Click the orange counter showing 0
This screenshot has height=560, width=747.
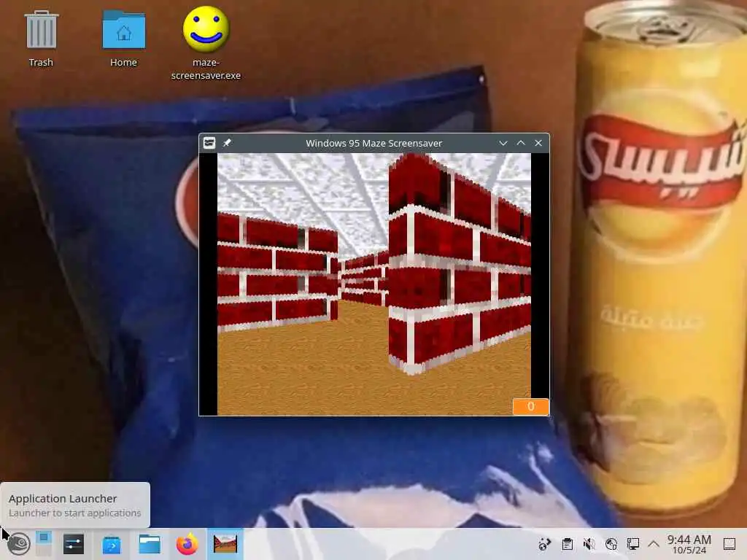tap(531, 407)
